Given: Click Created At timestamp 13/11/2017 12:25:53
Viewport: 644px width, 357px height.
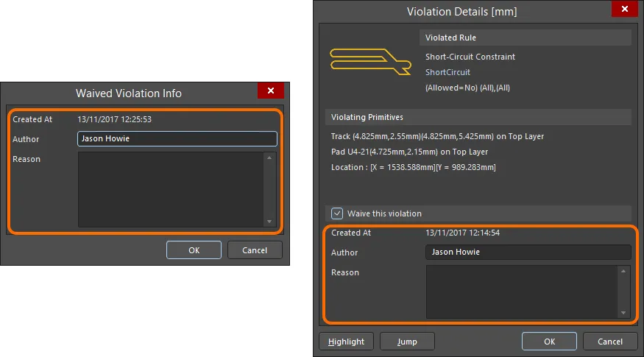Looking at the screenshot, I should [x=114, y=119].
